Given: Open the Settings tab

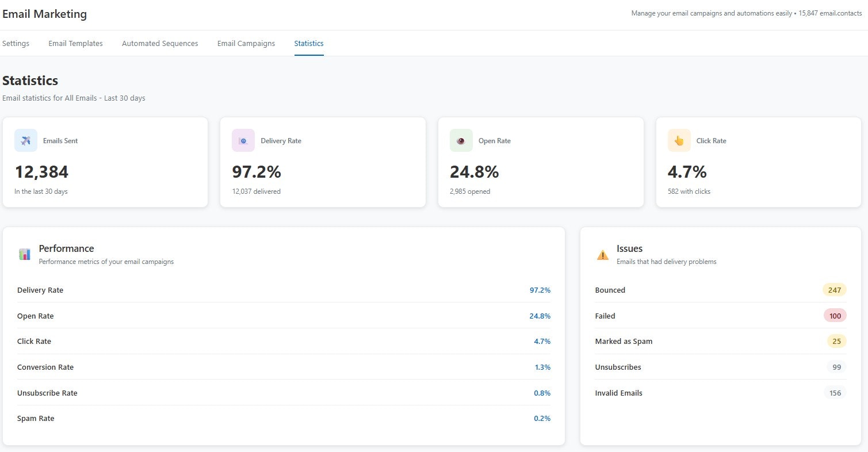Looking at the screenshot, I should pyautogui.click(x=16, y=43).
